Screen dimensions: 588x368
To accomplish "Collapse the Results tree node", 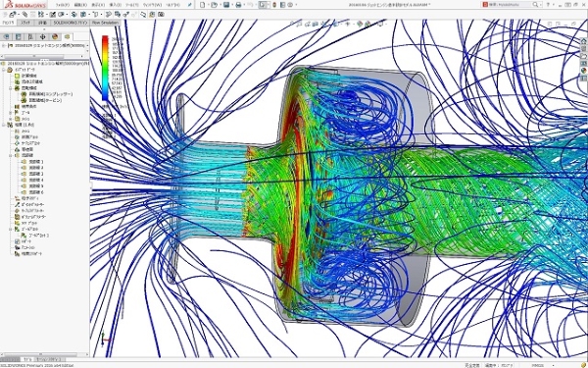I will (x=4, y=125).
